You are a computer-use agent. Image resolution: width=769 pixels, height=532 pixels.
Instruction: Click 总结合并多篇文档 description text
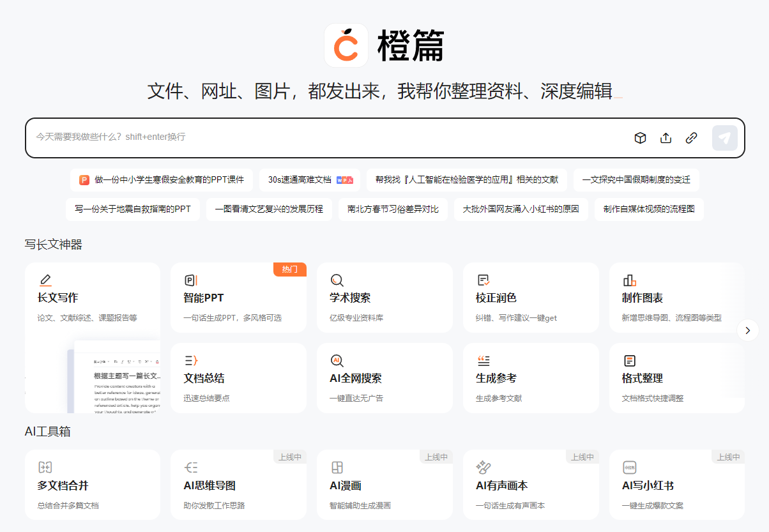pyautogui.click(x=68, y=505)
